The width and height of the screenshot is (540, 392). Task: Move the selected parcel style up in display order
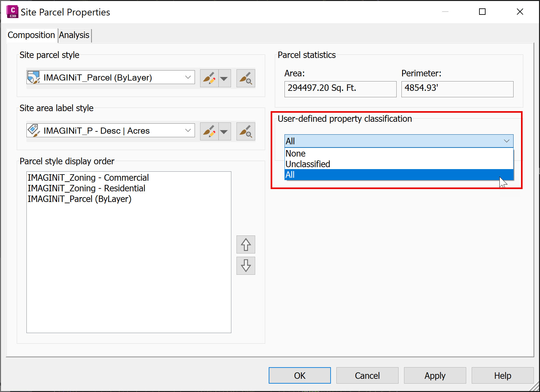[x=246, y=244]
